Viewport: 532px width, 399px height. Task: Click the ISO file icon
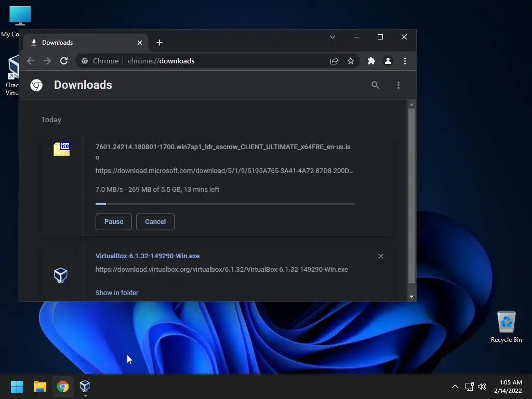(61, 149)
